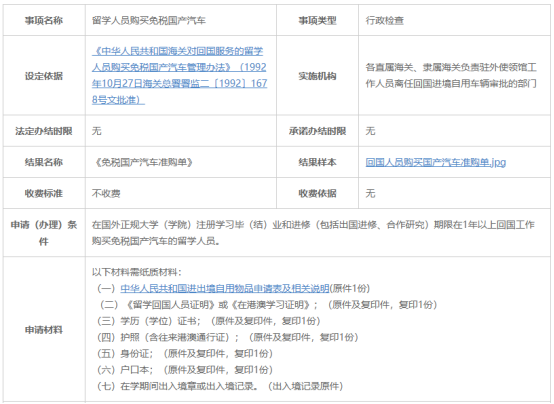This screenshot has width=554, height=404.
Task: Click the 事项名称 header cell
Action: point(44,21)
